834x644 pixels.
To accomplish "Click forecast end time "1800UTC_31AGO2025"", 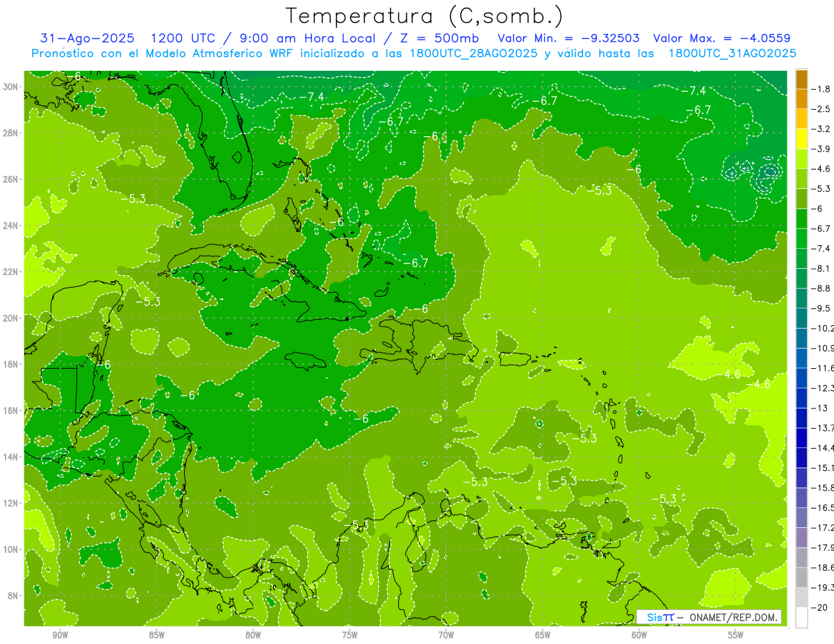I will tap(732, 53).
